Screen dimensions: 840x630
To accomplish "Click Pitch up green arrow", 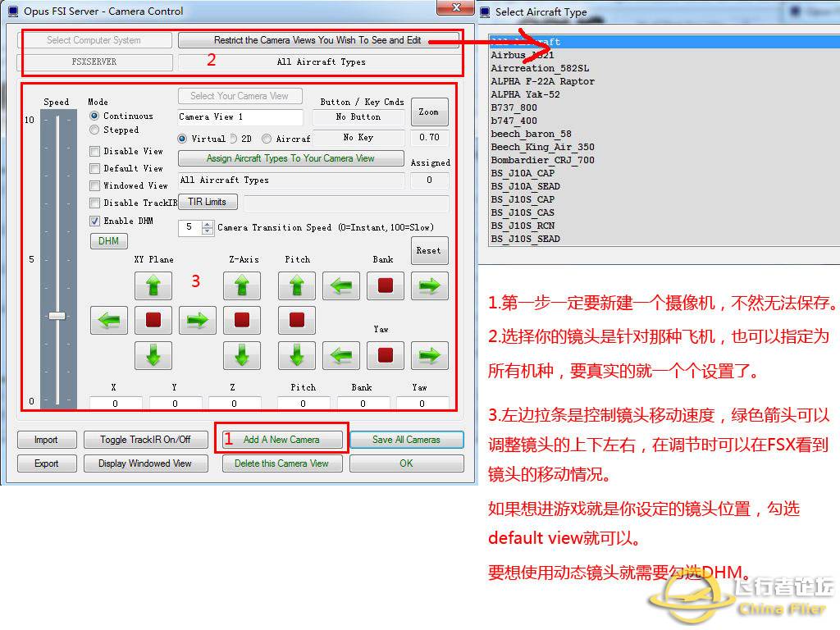I will pos(297,285).
